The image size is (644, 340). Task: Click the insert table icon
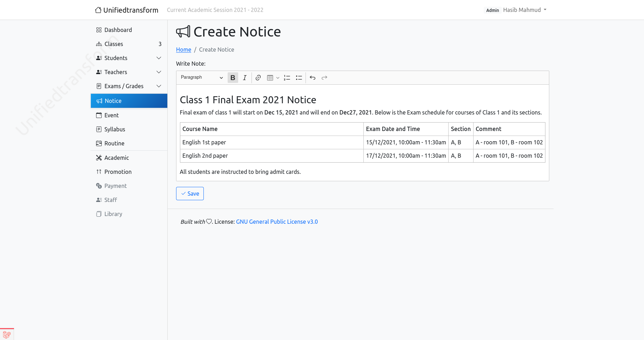coord(270,78)
